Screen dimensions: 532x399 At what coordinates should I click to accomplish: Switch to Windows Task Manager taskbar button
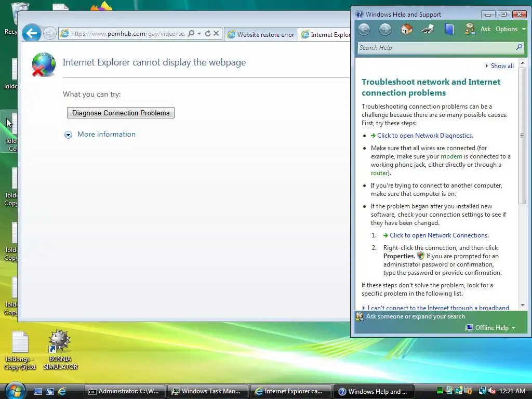tap(207, 392)
